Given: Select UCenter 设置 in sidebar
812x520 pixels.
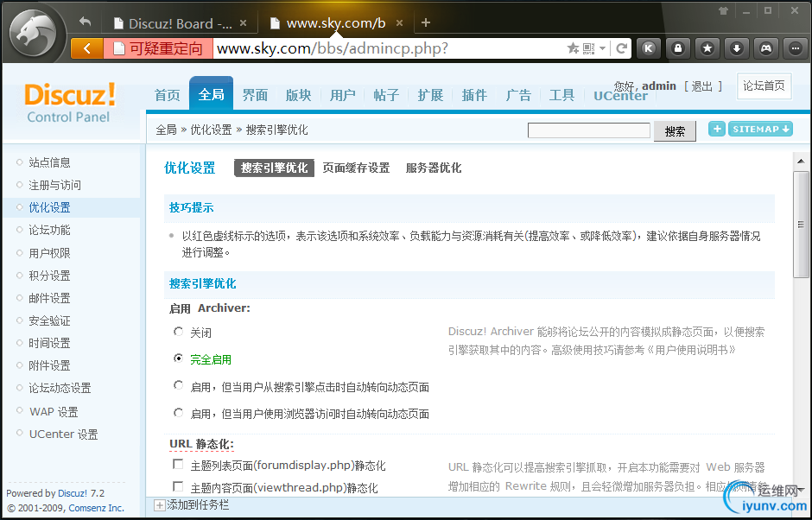Looking at the screenshot, I should [64, 434].
